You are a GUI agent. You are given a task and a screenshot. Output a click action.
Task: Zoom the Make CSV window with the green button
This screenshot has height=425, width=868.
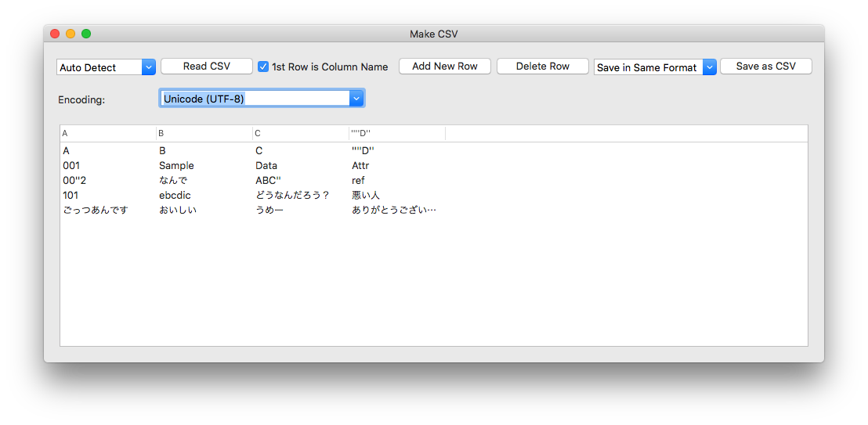[x=86, y=34]
